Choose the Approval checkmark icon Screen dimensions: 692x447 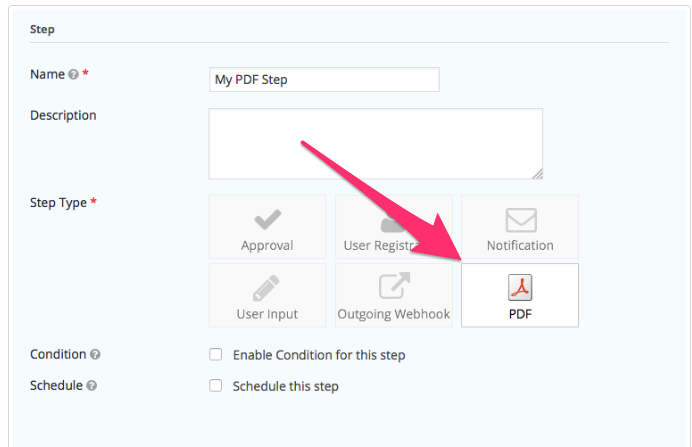click(267, 220)
